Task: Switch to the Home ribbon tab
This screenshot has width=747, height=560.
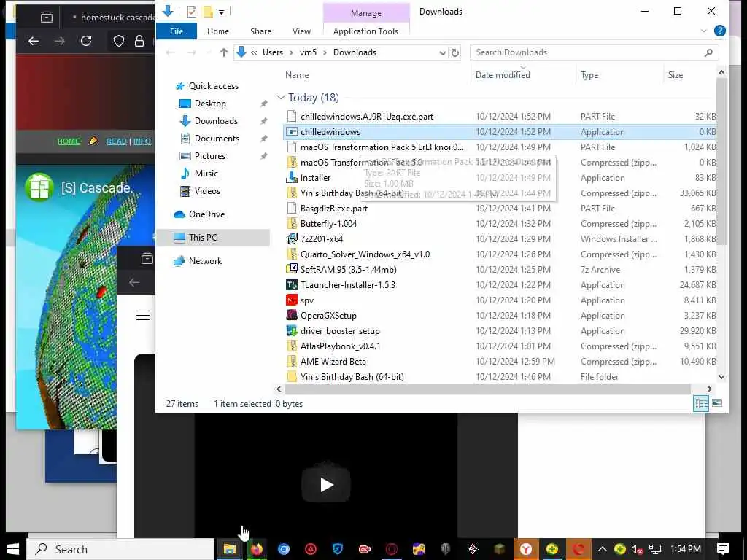Action: click(217, 31)
